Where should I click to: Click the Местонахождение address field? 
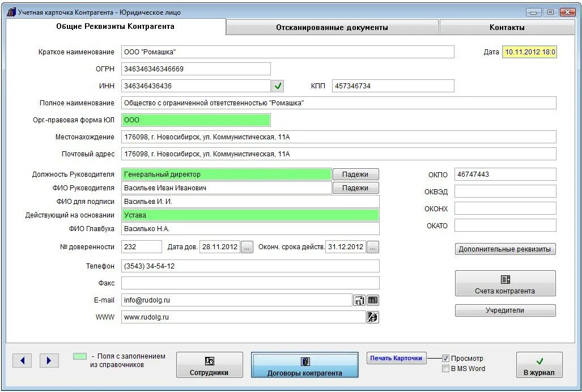click(x=339, y=137)
